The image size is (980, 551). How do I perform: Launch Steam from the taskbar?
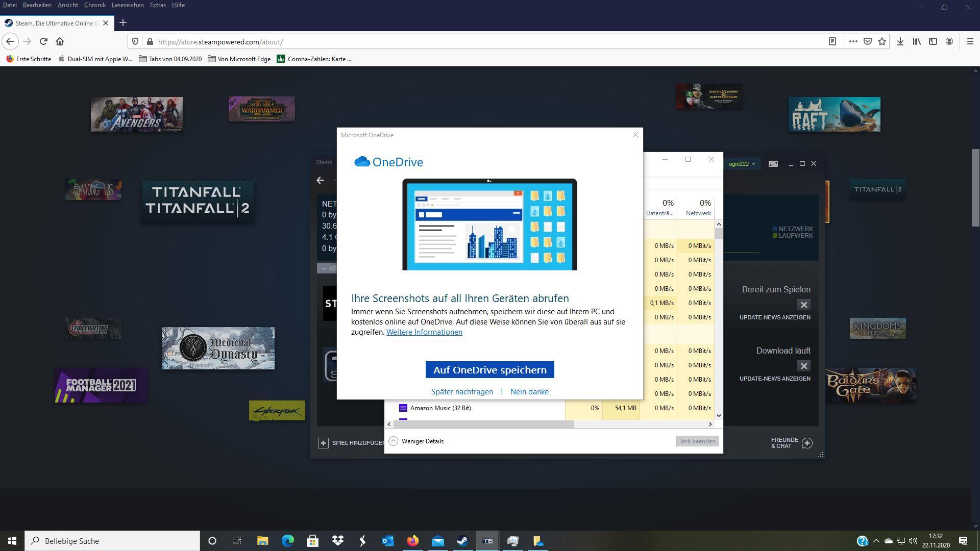[463, 541]
